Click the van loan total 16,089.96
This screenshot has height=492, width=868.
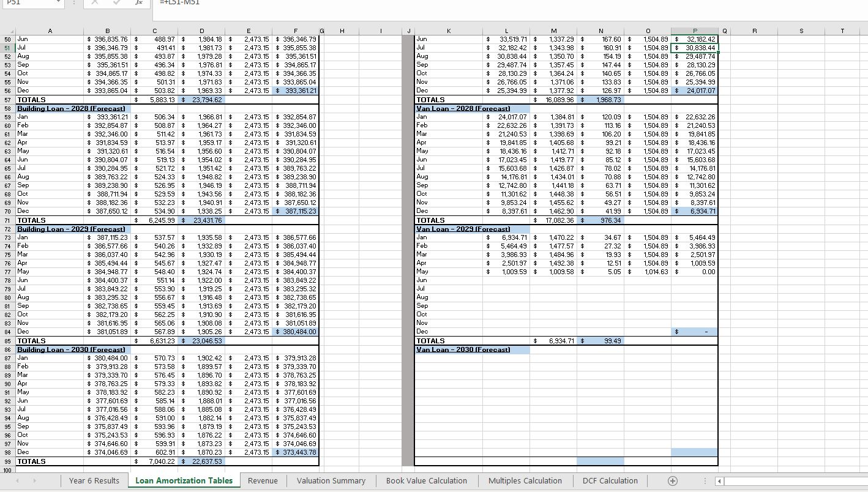coord(554,100)
